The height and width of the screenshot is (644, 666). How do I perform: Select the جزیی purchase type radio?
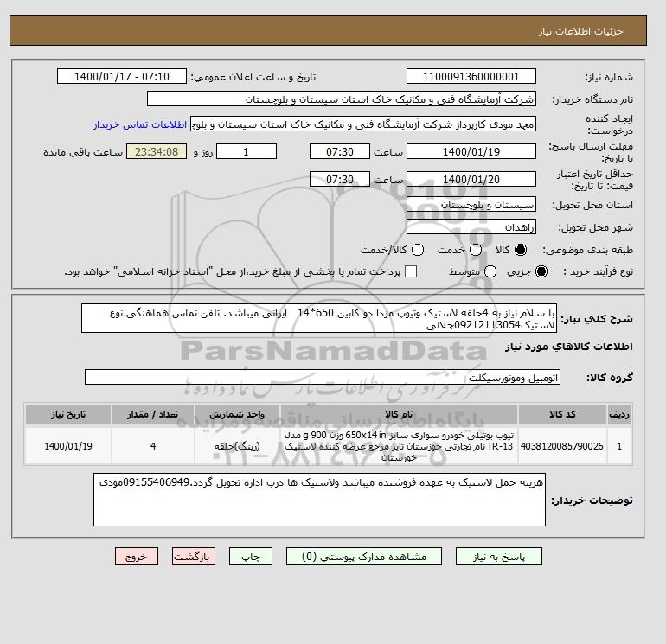pos(541,271)
